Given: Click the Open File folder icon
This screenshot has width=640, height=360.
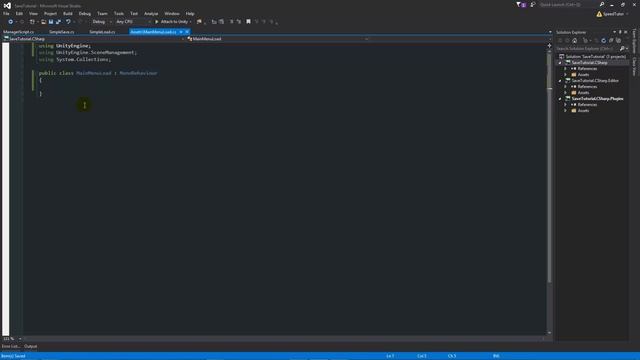Looking at the screenshot, I should pos(43,22).
